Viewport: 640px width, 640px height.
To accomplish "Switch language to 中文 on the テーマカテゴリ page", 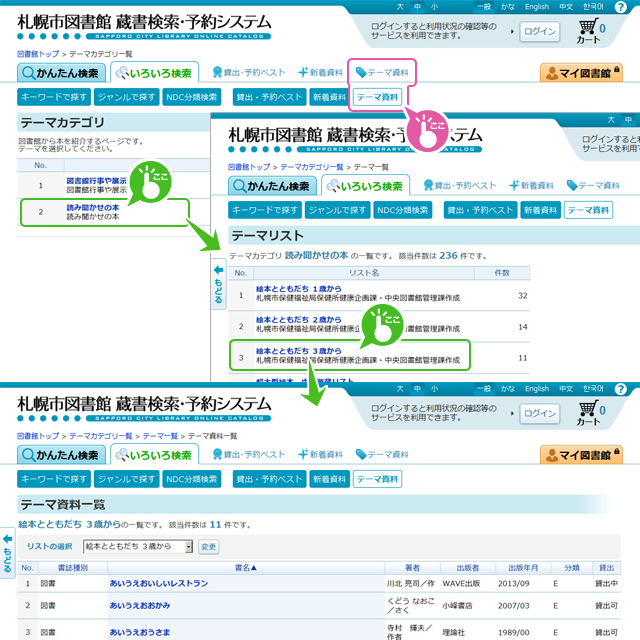I will 566,7.
